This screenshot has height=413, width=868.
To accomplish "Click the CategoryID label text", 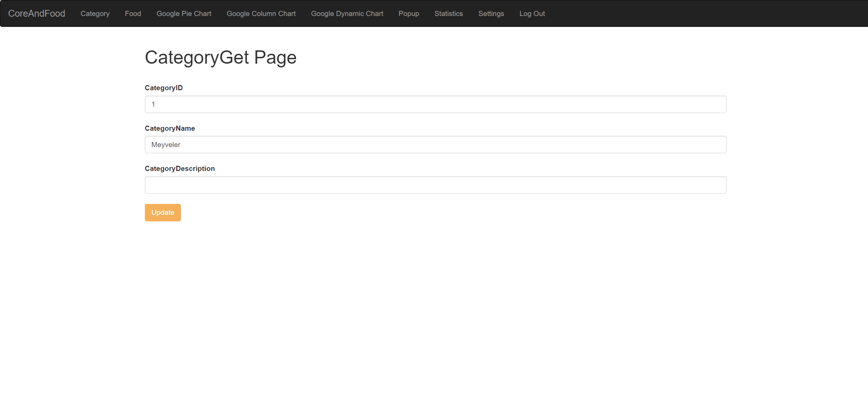I will coord(164,88).
